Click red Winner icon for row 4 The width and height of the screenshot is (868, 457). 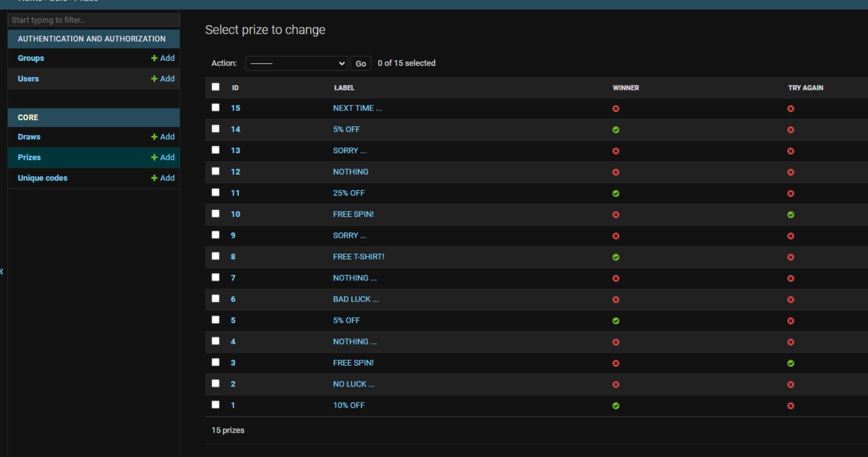(x=615, y=342)
